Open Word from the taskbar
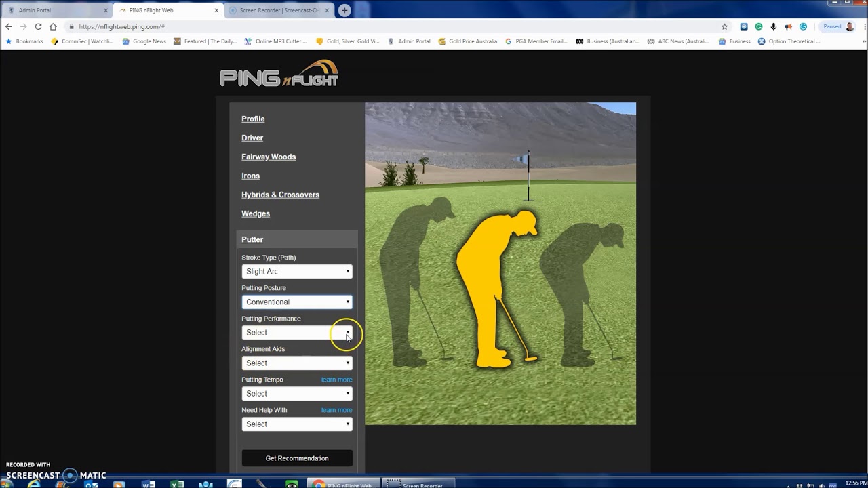Image resolution: width=868 pixels, height=488 pixels. pyautogui.click(x=149, y=484)
